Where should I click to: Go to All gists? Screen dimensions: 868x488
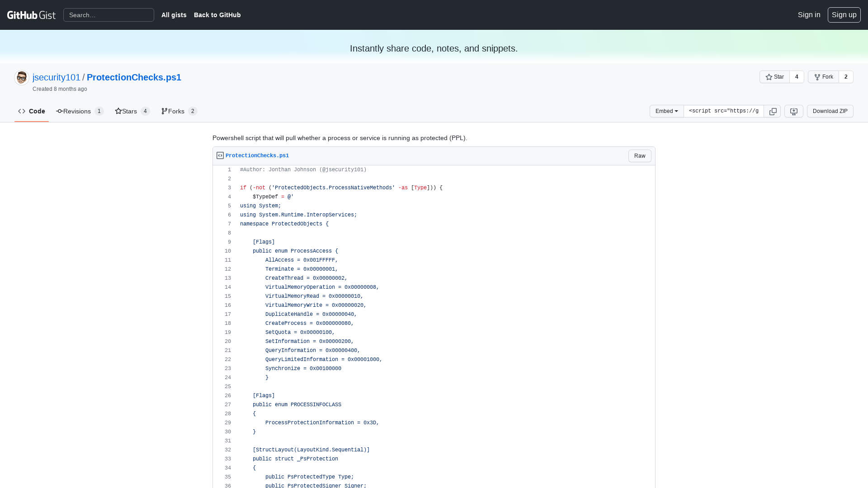(174, 15)
